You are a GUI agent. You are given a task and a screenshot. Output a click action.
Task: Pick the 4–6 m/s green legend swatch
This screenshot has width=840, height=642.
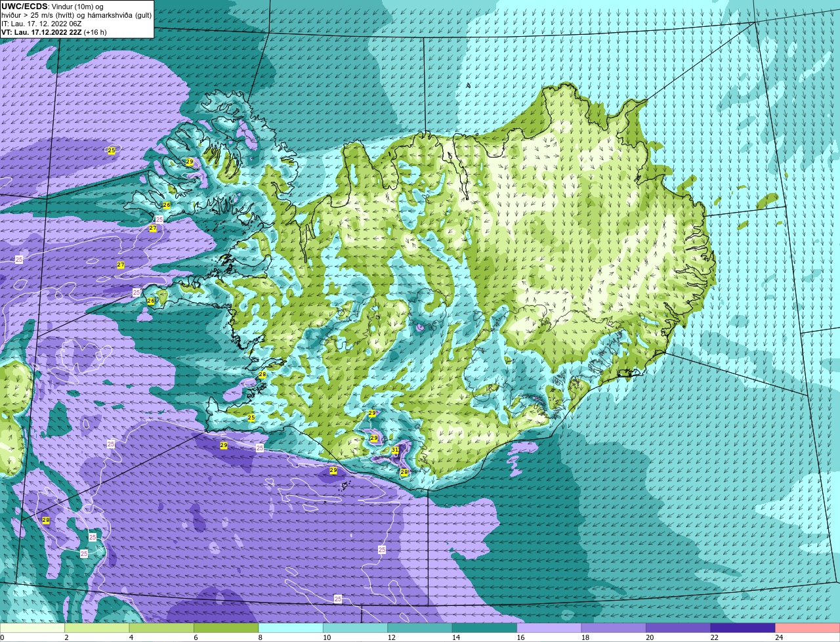[x=162, y=628]
